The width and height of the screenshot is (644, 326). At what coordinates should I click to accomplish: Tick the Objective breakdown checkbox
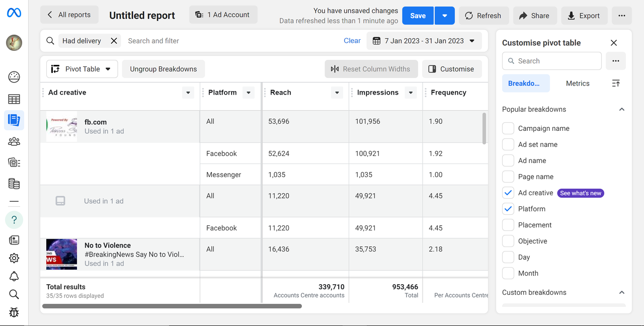[x=508, y=241]
